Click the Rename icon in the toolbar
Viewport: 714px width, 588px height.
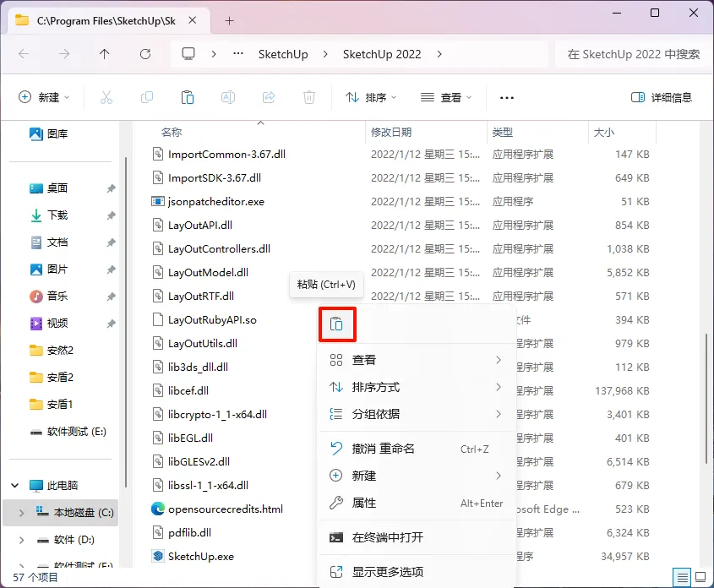pos(227,97)
